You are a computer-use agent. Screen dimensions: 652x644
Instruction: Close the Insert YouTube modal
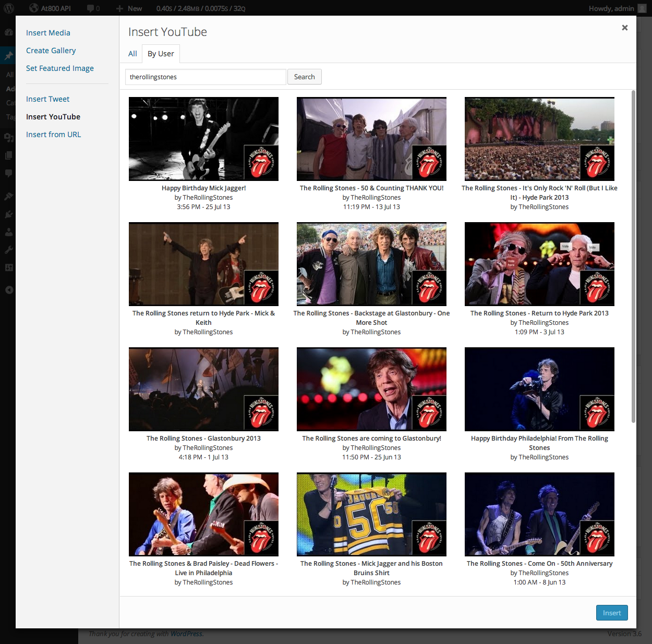tap(624, 28)
